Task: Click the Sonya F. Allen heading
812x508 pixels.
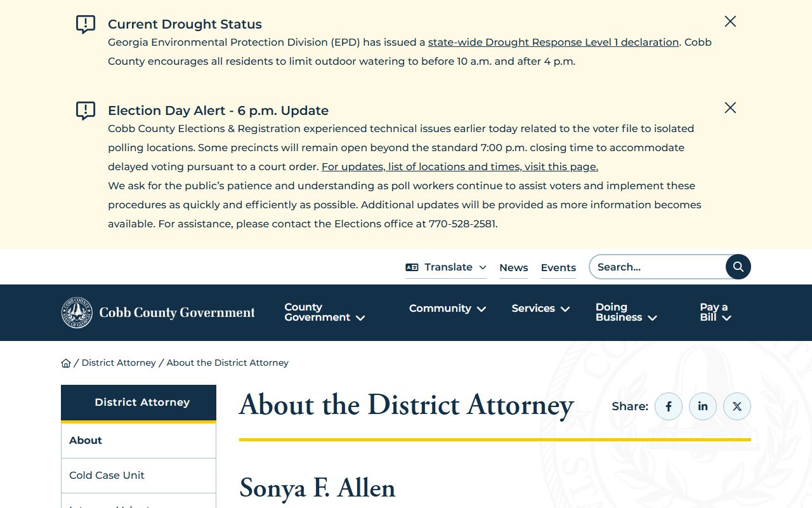Action: (x=318, y=488)
